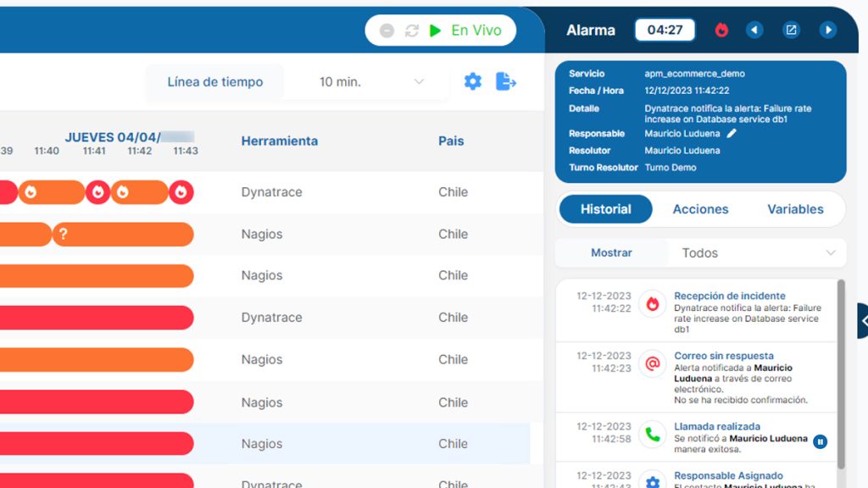Click the red flame icon in Alarma header

(721, 30)
